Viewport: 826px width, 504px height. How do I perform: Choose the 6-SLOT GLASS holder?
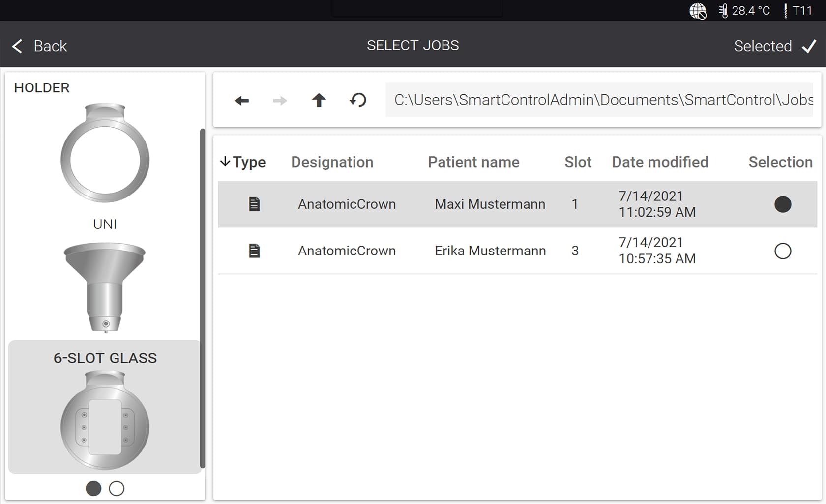click(x=105, y=408)
